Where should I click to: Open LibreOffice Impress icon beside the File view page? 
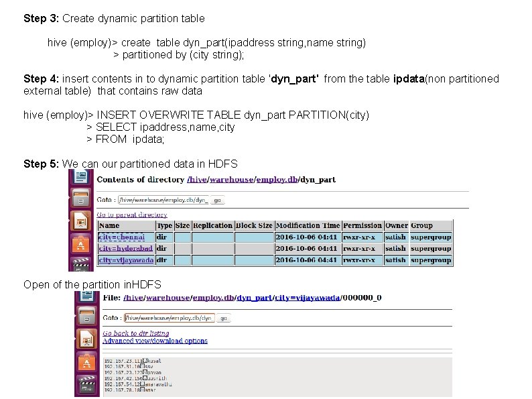[x=87, y=339]
